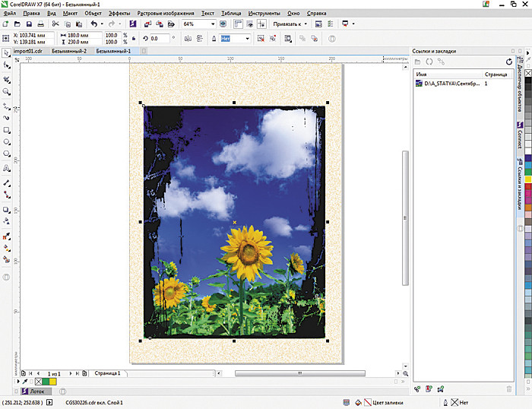Select the Rectangle tool in the toolbox
The image size is (532, 409).
[6, 130]
